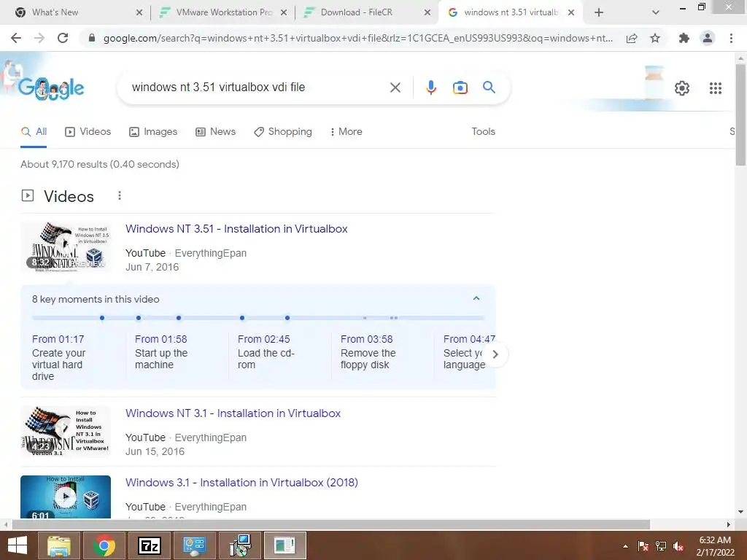Screen dimensions: 747x560
Task: Play the Windows 3.1 (2018) video thumbnail
Action: (66, 497)
